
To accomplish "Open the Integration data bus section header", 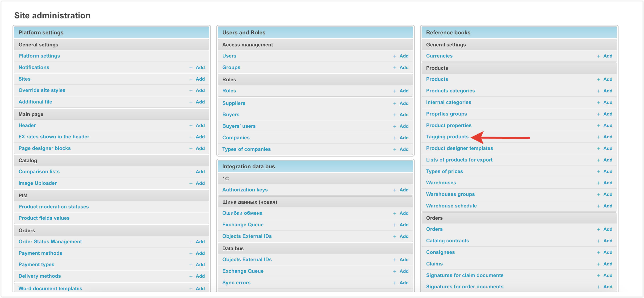I will point(248,166).
